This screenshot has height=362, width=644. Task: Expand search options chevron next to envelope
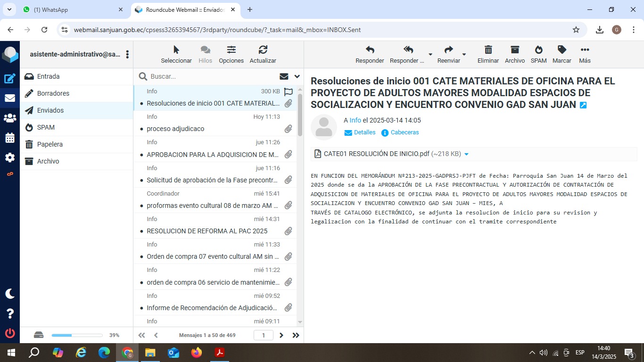click(x=297, y=76)
